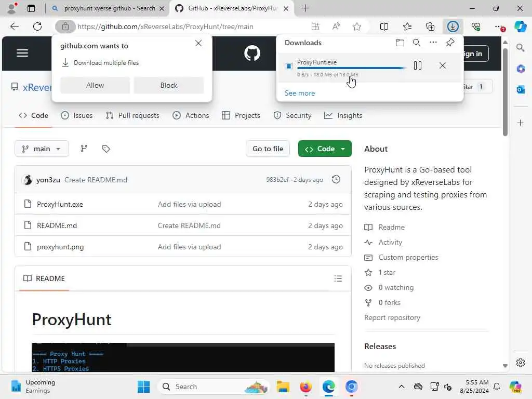Expand the green Code dropdown
The height and width of the screenshot is (399, 532).
click(x=325, y=149)
